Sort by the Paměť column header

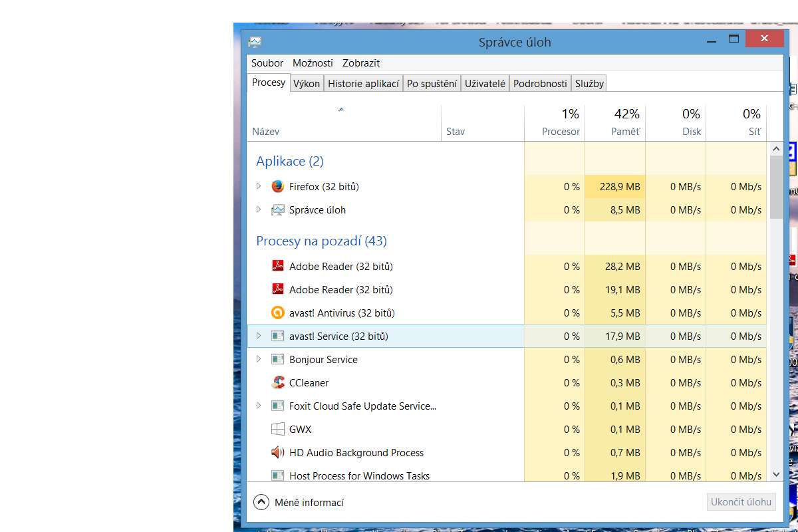click(615, 123)
